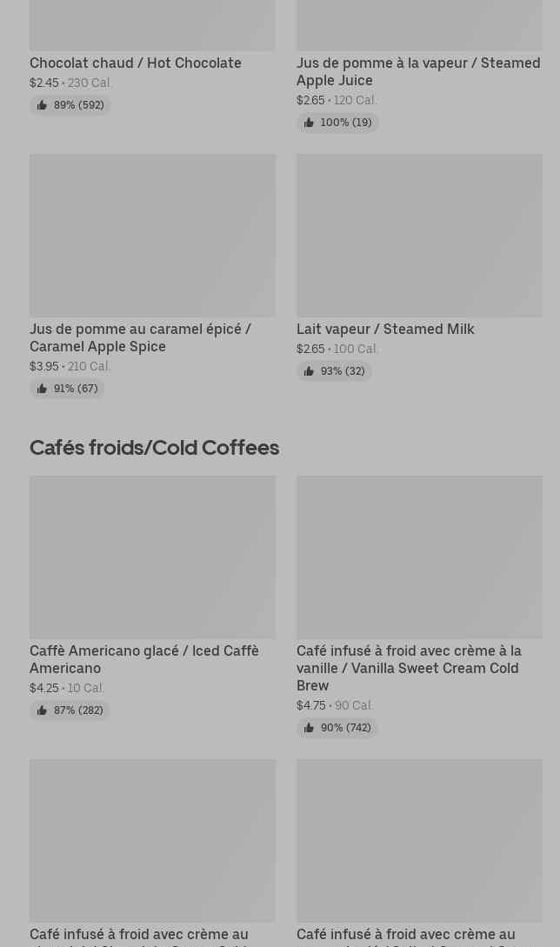Open Lait vapeur / Steamed Milk item
Image resolution: width=560 pixels, height=947 pixels.
pos(385,329)
